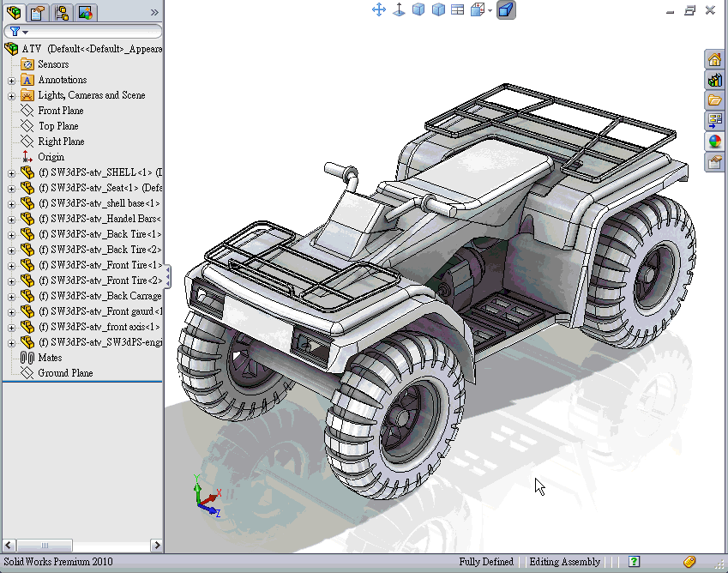Click the Align to Floor icon

(399, 9)
